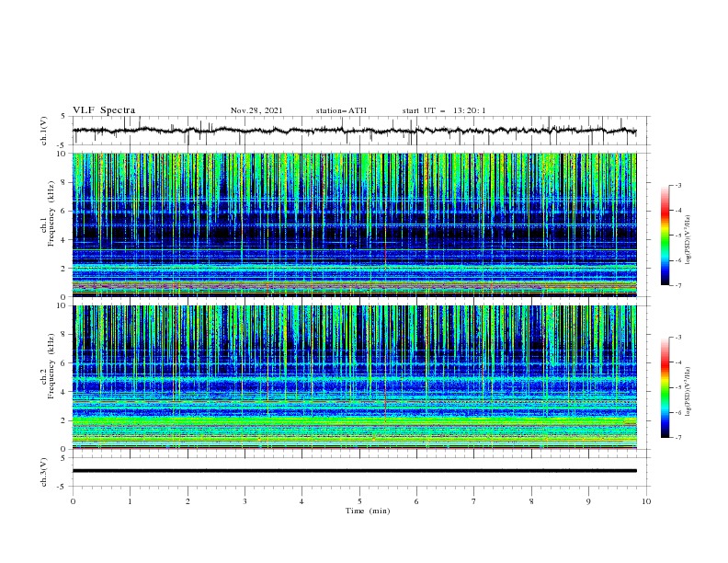Click the ch.1 spectrogram panel
This screenshot has width=728, height=563.
pos(355,224)
